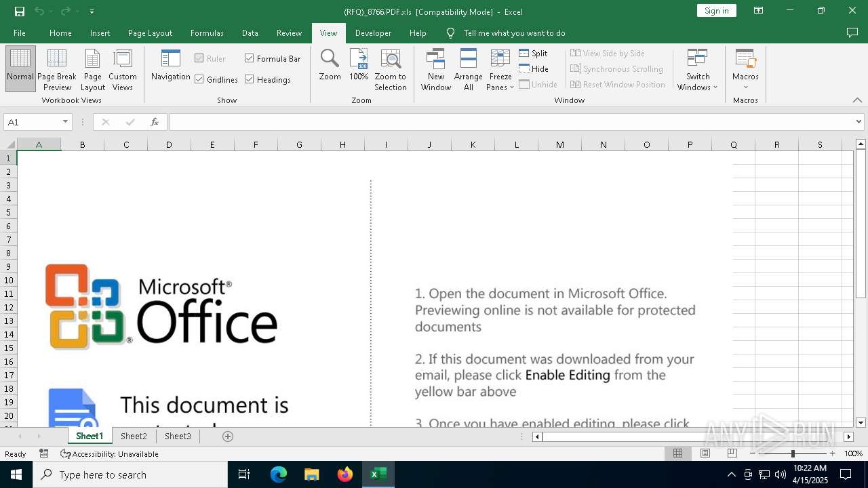Open the Name Box dropdown

click(x=65, y=122)
